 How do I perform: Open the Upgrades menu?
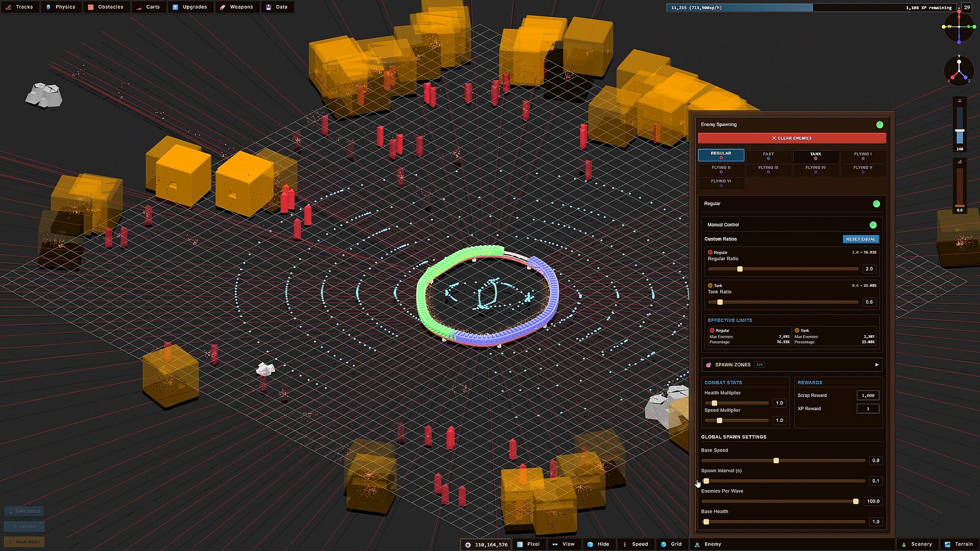190,7
